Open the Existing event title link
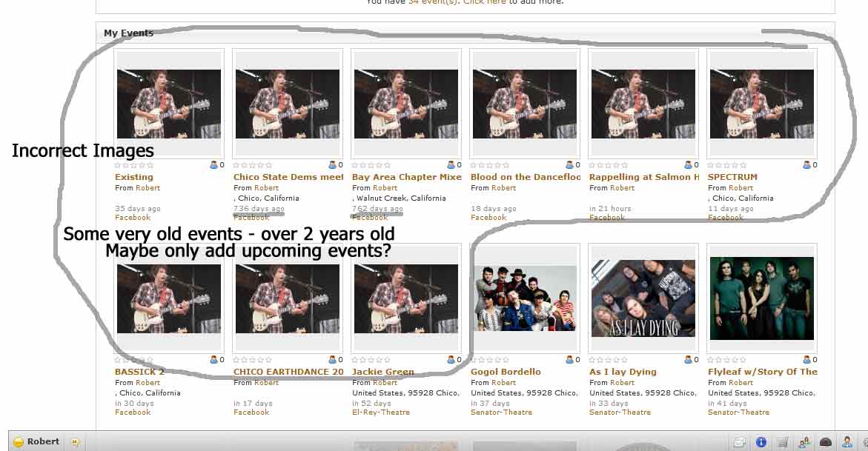 pos(134,177)
